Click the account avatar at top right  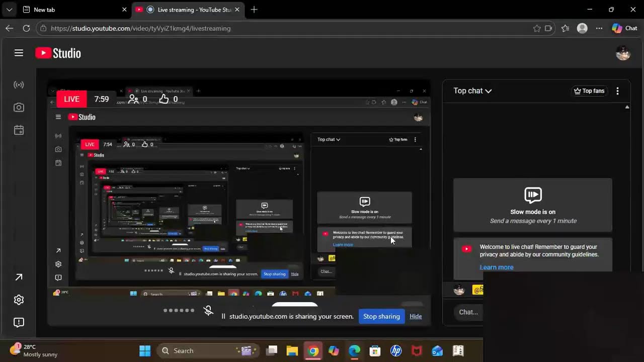tap(623, 53)
